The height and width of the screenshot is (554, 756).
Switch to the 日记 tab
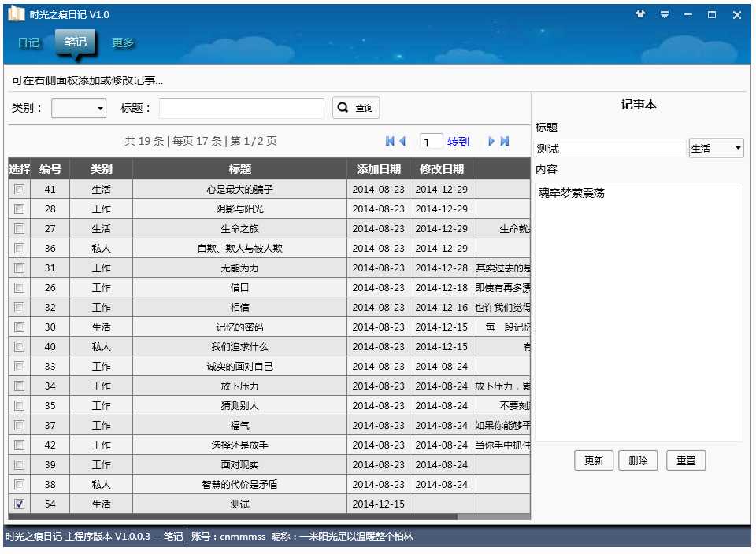pyautogui.click(x=28, y=43)
